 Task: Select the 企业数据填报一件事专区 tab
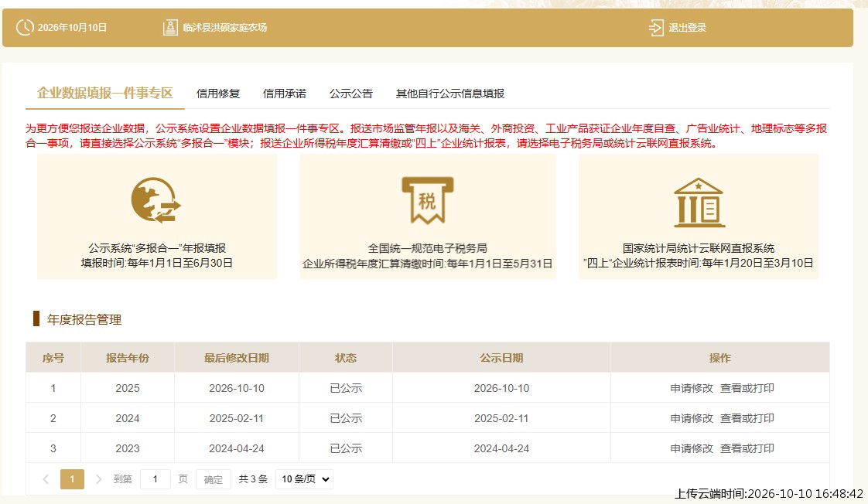(105, 93)
